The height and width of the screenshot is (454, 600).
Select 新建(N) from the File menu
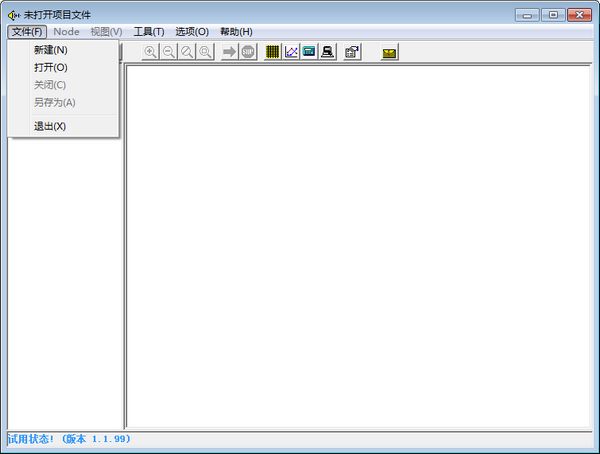coord(51,50)
